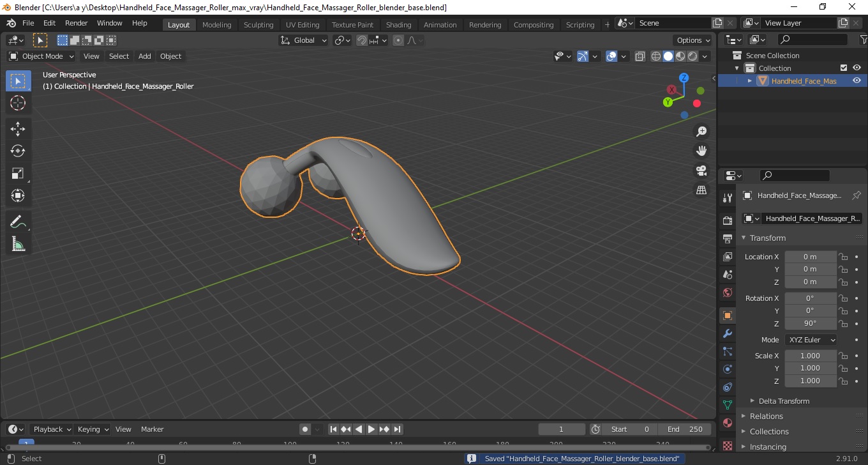Image resolution: width=868 pixels, height=465 pixels.
Task: Click the Pan view hand icon
Action: point(701,151)
